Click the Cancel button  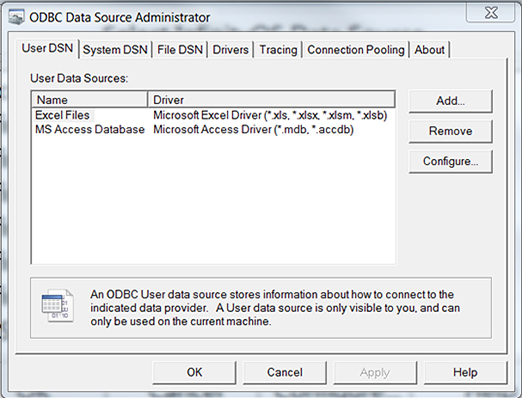tap(285, 372)
